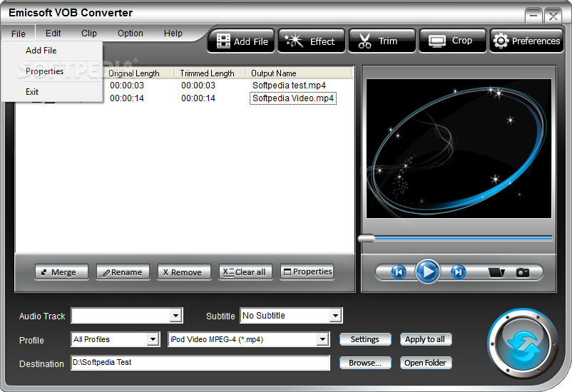Skip to next with the skip-forward button

click(x=458, y=272)
